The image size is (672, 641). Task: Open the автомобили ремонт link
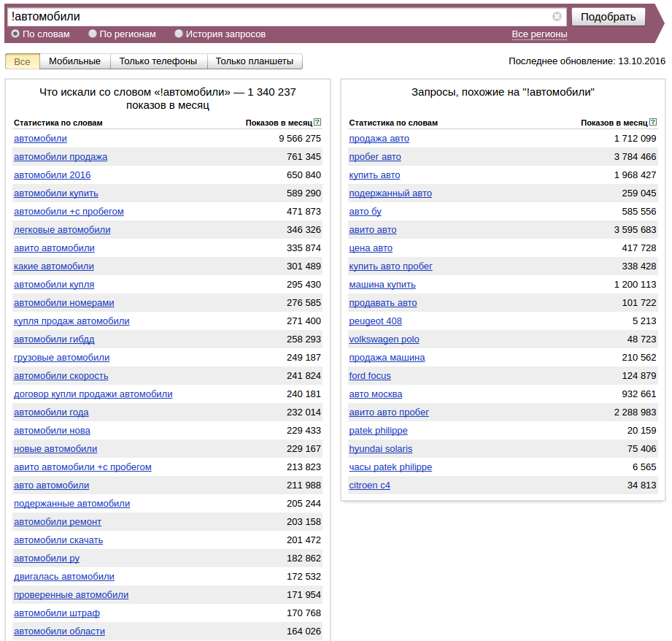pos(58,522)
